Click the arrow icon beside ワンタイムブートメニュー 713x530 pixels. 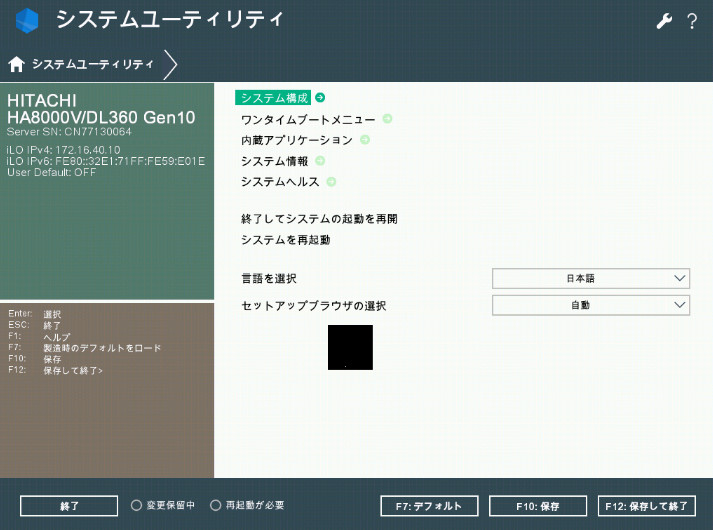pyautogui.click(x=387, y=119)
